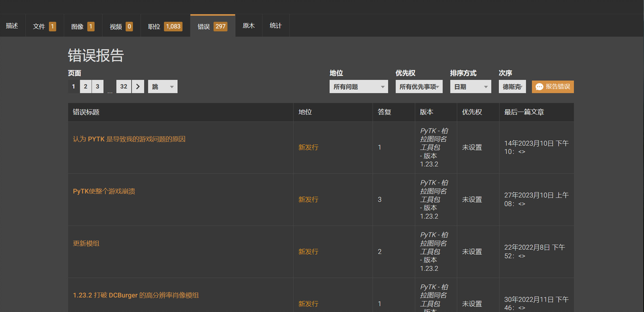The height and width of the screenshot is (312, 644).
Task: Go to page 1 of bug reports
Action: 73,86
